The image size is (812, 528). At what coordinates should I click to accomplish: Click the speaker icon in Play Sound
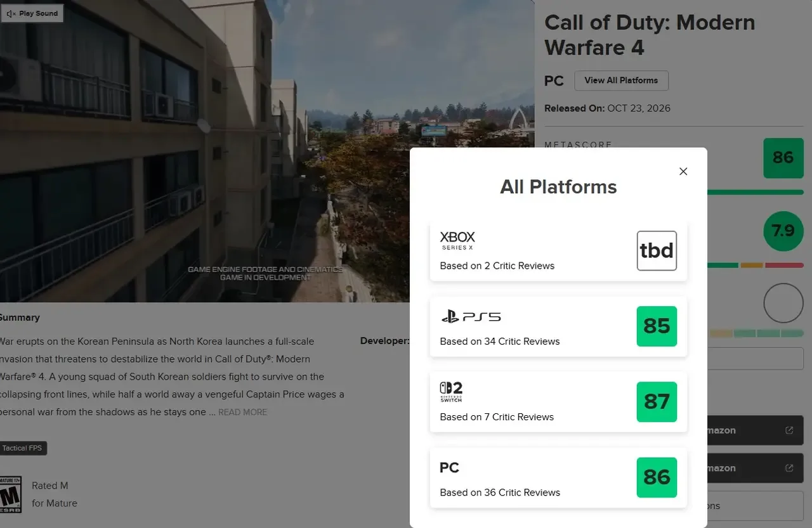coord(11,13)
